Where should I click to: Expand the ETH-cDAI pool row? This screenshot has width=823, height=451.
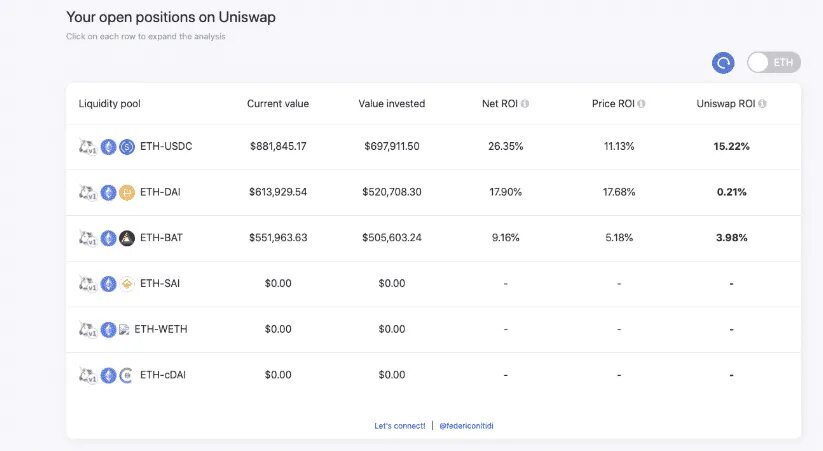point(434,375)
